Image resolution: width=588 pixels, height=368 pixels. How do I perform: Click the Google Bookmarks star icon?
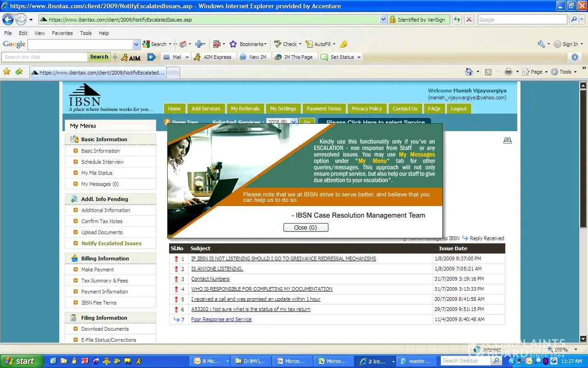coord(233,44)
